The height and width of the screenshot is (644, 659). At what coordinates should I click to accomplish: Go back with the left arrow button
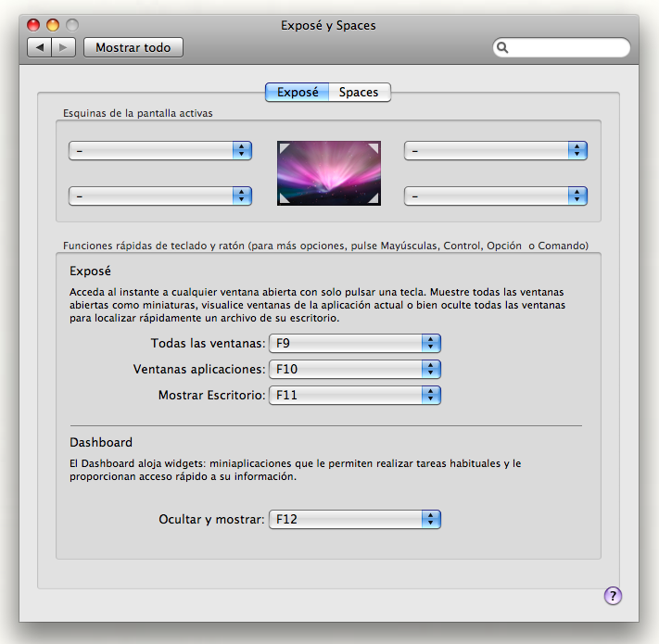40,47
